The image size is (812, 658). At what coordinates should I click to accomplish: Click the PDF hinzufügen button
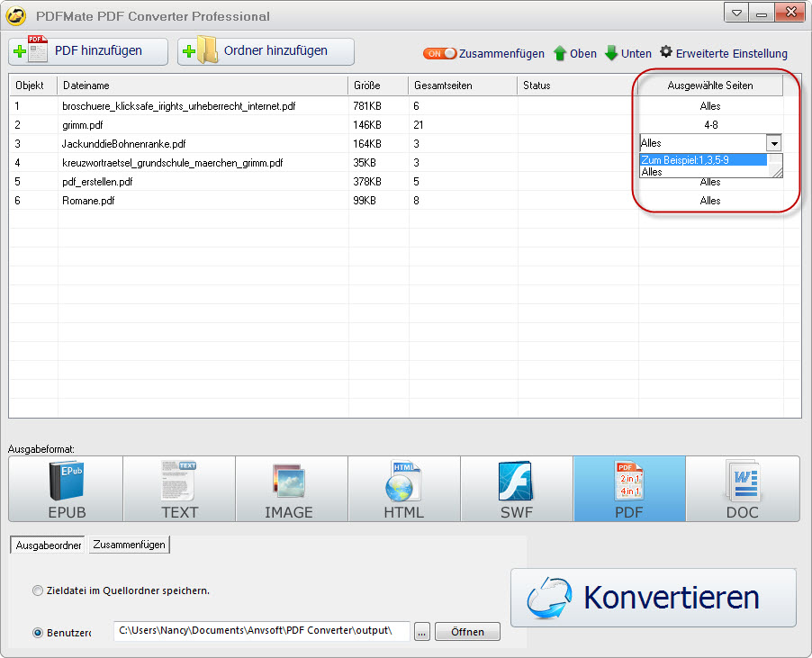click(88, 51)
